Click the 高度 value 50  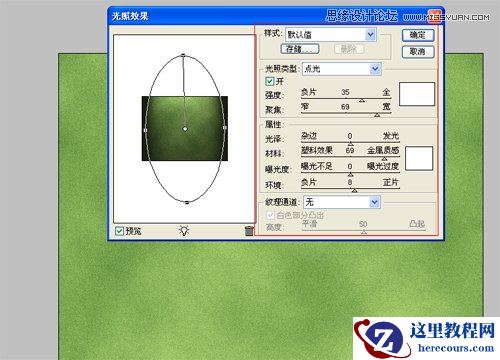[363, 224]
